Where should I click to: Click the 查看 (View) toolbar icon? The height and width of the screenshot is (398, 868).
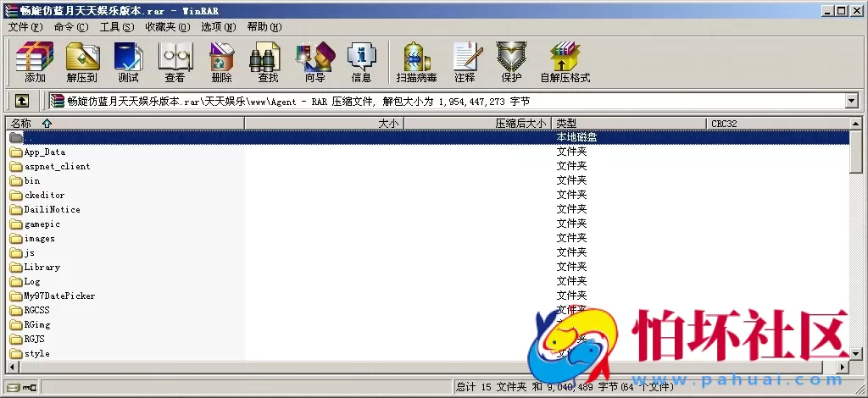175,57
